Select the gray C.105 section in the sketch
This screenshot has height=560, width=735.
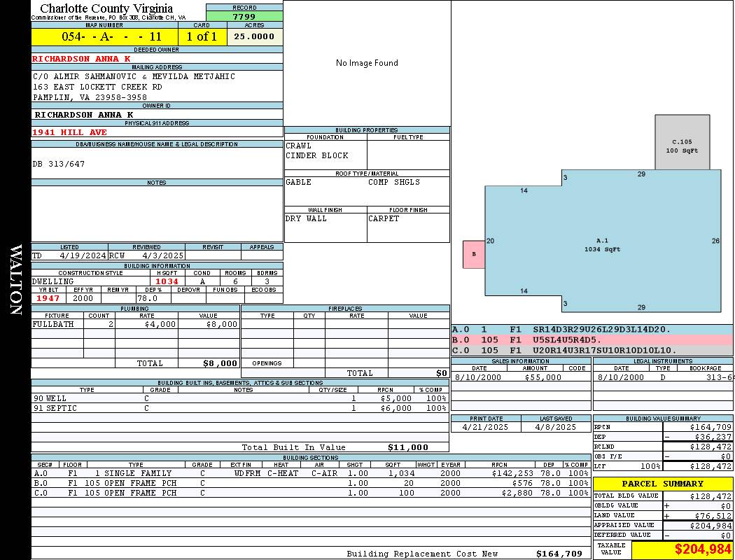coord(682,142)
